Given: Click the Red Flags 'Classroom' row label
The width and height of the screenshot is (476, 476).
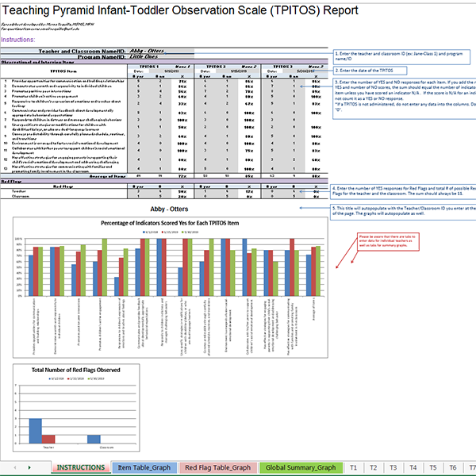Looking at the screenshot, I should tap(21, 197).
